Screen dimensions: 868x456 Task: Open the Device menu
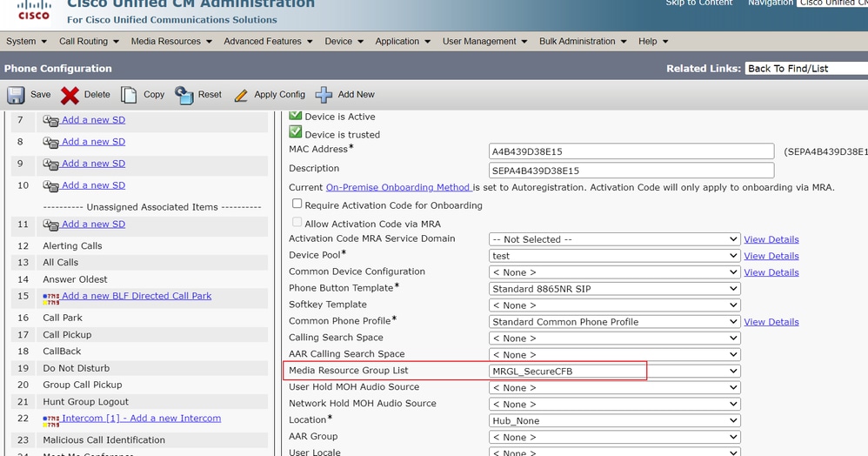(x=344, y=41)
